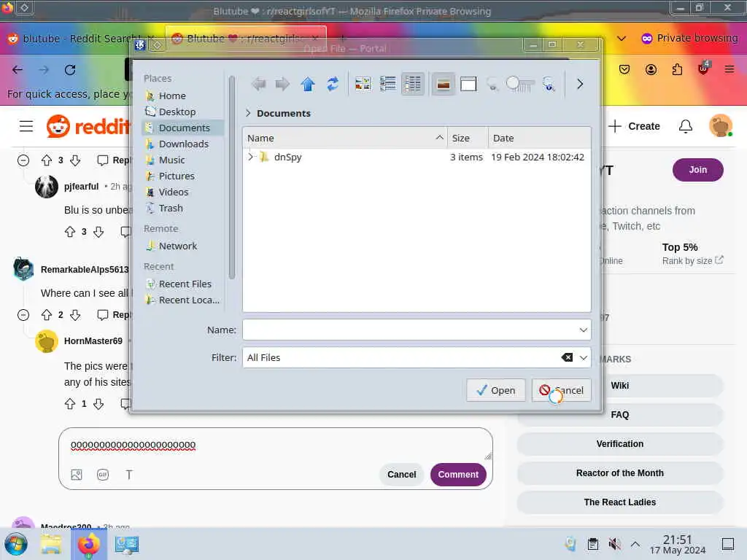Expand the dnSpy folder tree arrow
Image resolution: width=747 pixels, height=560 pixels.
pos(251,157)
